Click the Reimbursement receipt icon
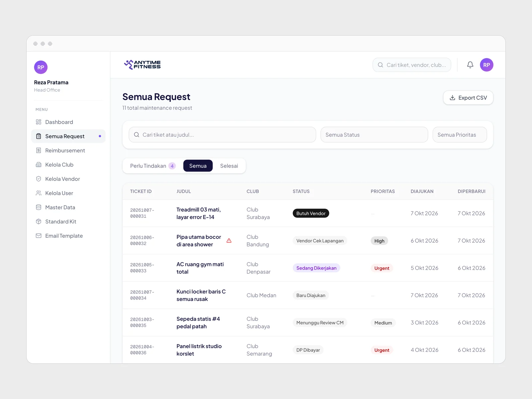532x399 pixels. (x=39, y=150)
